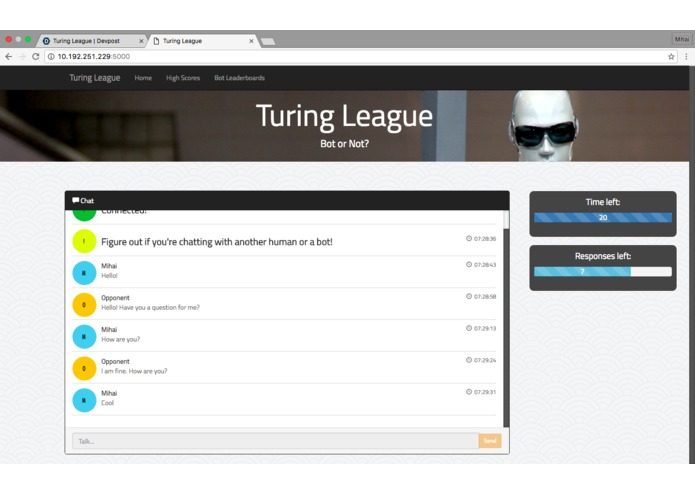Viewport: 695px width, 494px height.
Task: Click the 'Time left:' label
Action: (603, 202)
